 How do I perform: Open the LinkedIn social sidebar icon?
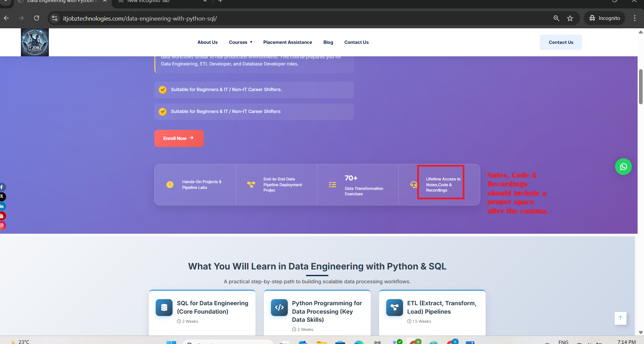pyautogui.click(x=2, y=206)
